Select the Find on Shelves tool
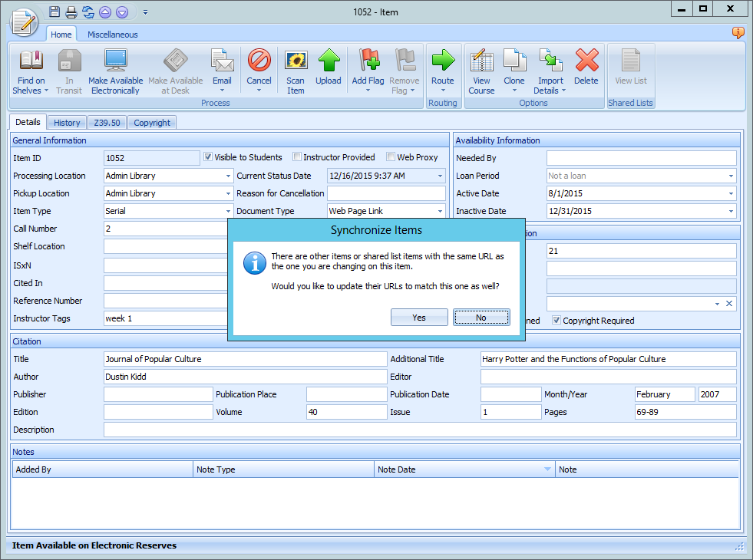The image size is (753, 560). point(31,69)
